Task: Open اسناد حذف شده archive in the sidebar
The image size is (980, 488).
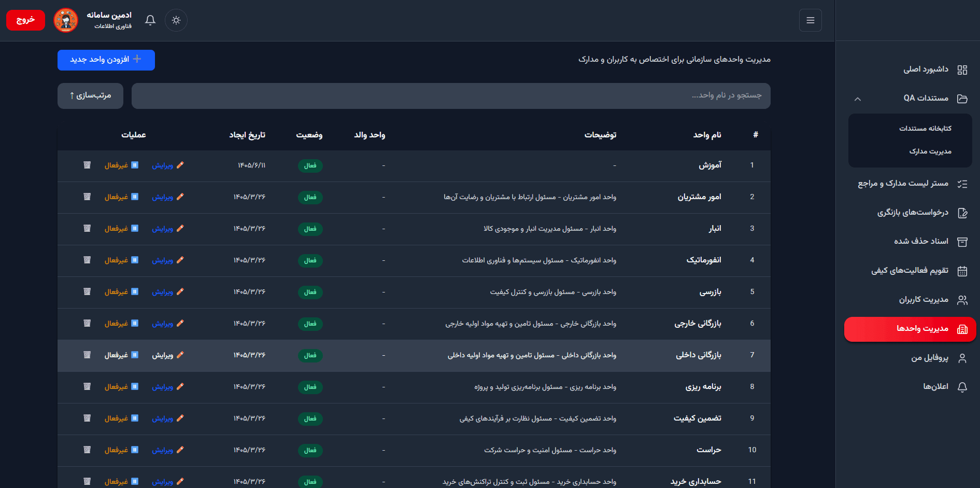Action: pyautogui.click(x=907, y=242)
